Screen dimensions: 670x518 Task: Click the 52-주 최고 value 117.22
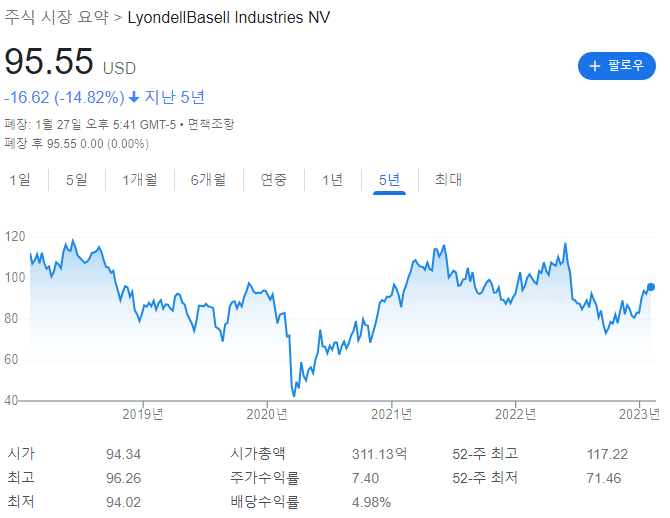pyautogui.click(x=607, y=454)
